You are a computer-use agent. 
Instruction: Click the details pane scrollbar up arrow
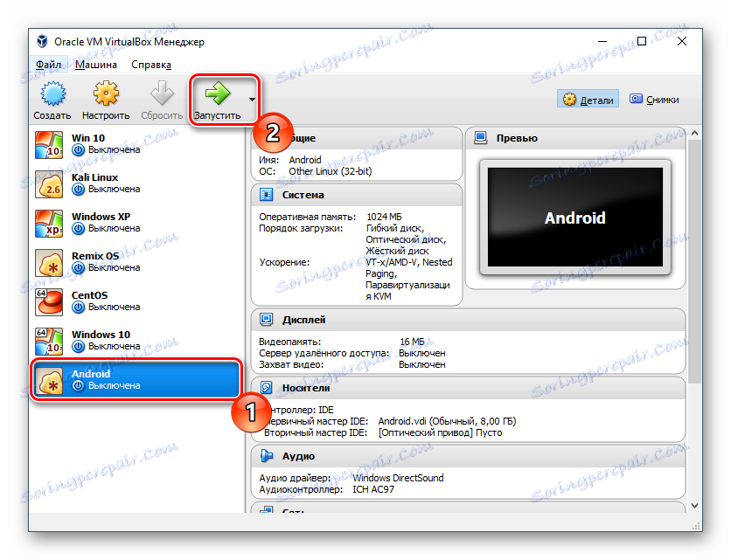coord(694,134)
